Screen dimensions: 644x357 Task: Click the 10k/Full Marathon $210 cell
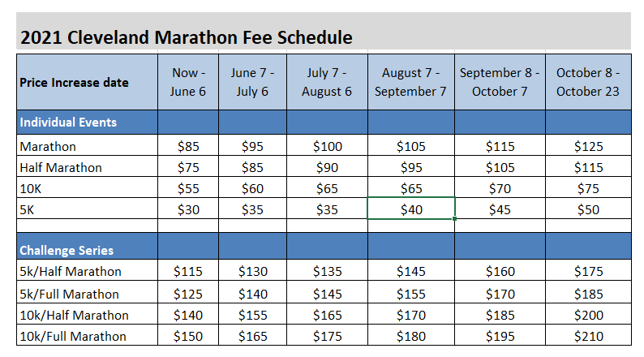[587, 336]
